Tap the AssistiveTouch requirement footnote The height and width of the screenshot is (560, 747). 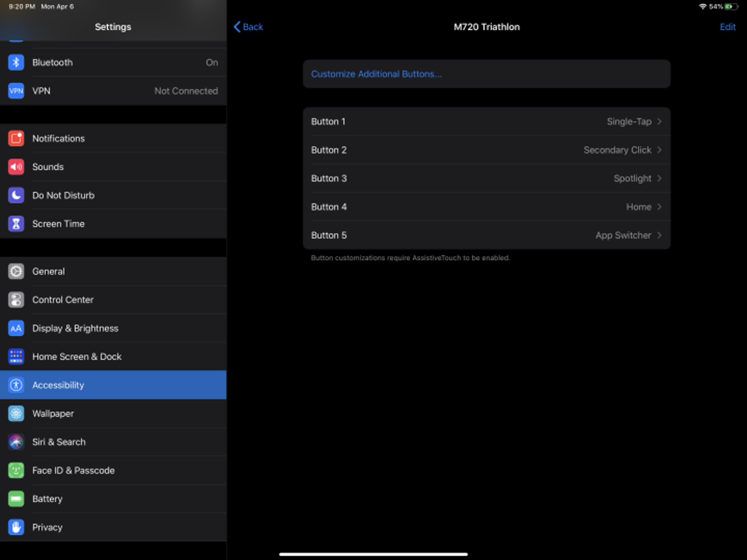pyautogui.click(x=410, y=258)
